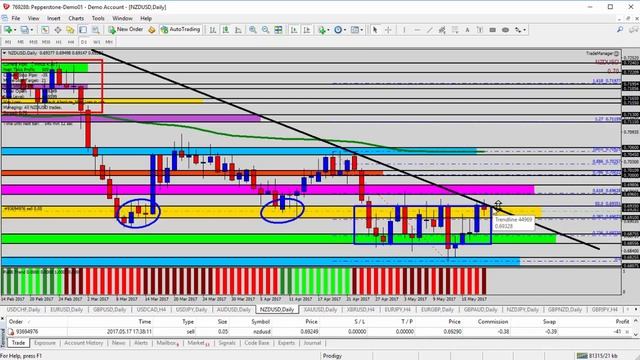The image size is (640, 360).
Task: Zoom out on the chart
Action: click(x=266, y=30)
